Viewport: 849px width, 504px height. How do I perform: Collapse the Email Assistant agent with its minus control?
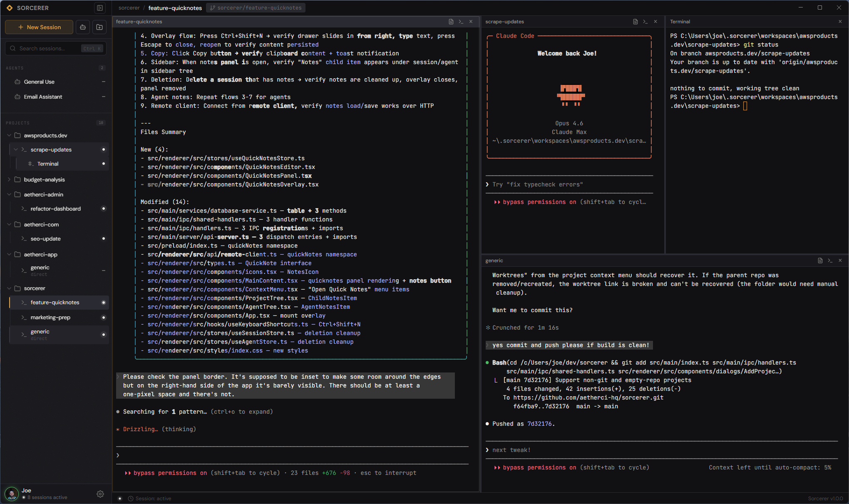(104, 97)
